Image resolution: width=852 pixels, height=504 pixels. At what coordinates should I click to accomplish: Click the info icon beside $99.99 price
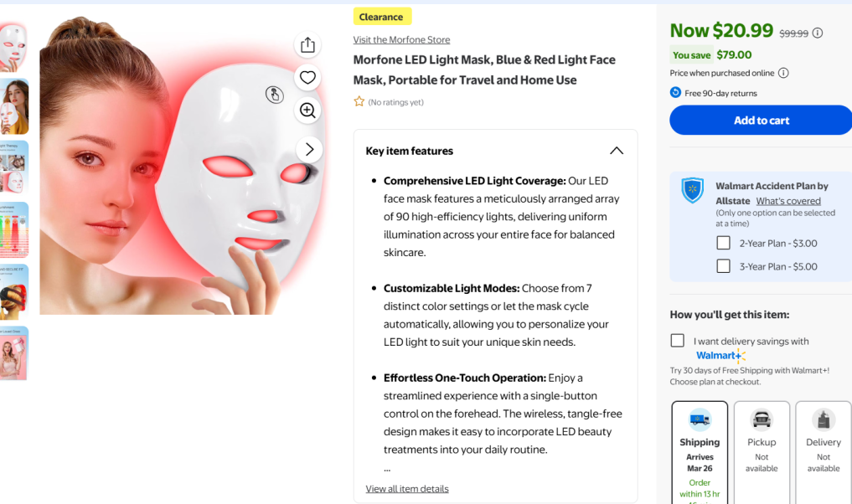pyautogui.click(x=817, y=33)
